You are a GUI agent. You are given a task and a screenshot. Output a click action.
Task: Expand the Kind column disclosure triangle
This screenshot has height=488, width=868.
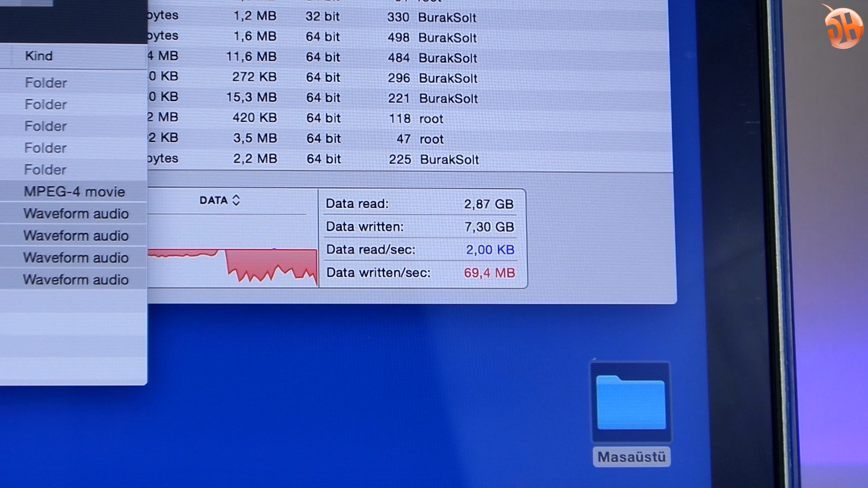click(x=13, y=56)
